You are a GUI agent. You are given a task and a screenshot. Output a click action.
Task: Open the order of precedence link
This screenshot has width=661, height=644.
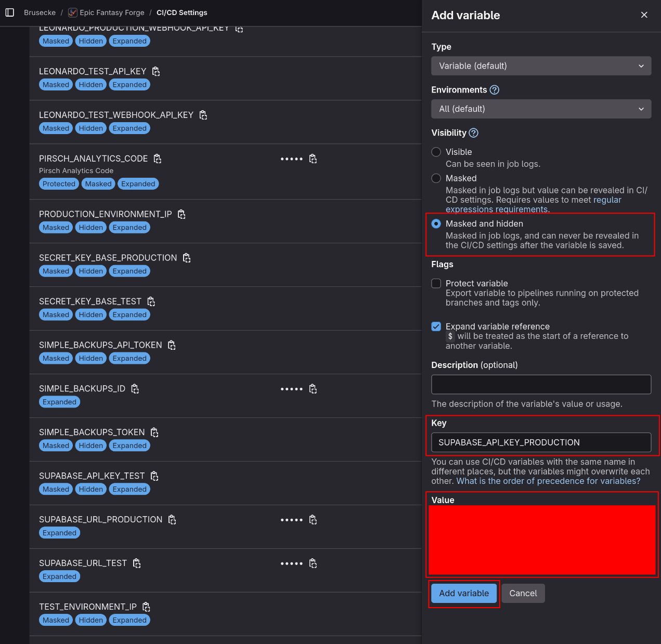click(548, 481)
